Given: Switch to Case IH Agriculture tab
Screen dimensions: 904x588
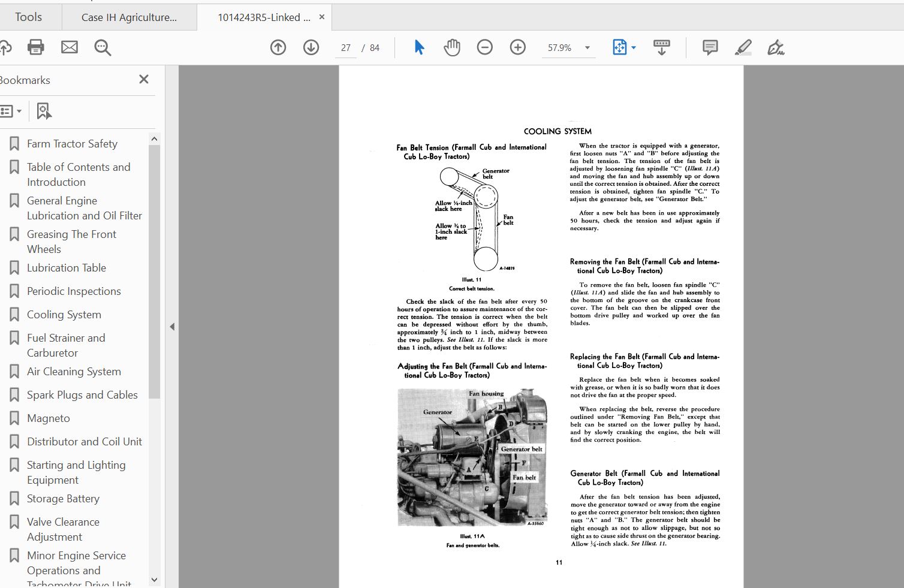Looking at the screenshot, I should 129,17.
